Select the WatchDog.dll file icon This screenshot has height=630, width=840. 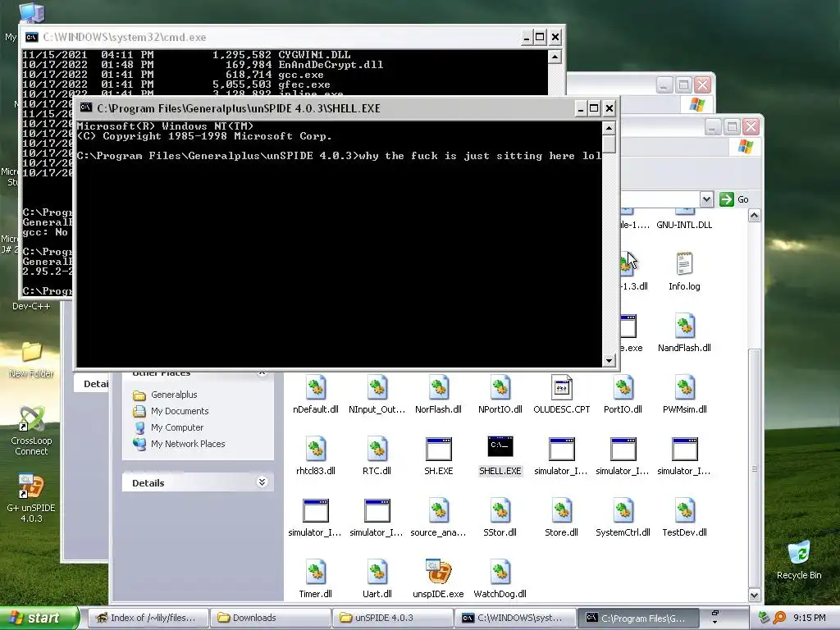[500, 572]
